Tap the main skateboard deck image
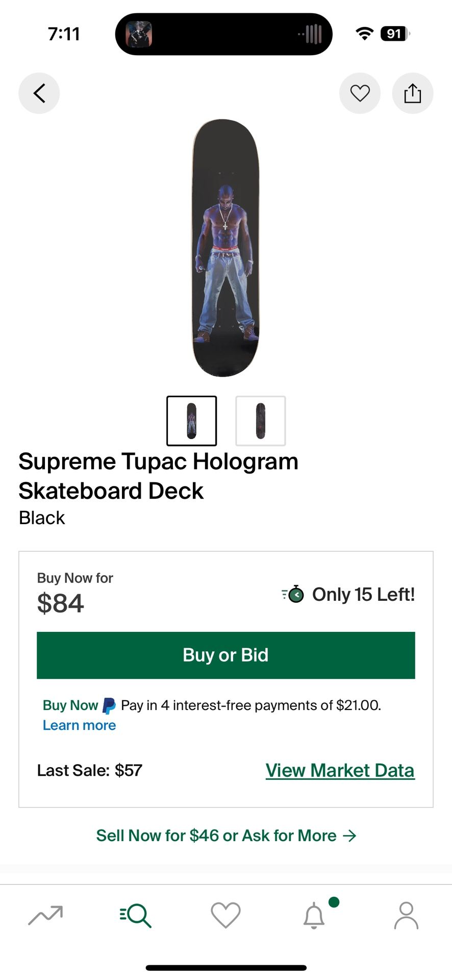The image size is (452, 980). [225, 248]
